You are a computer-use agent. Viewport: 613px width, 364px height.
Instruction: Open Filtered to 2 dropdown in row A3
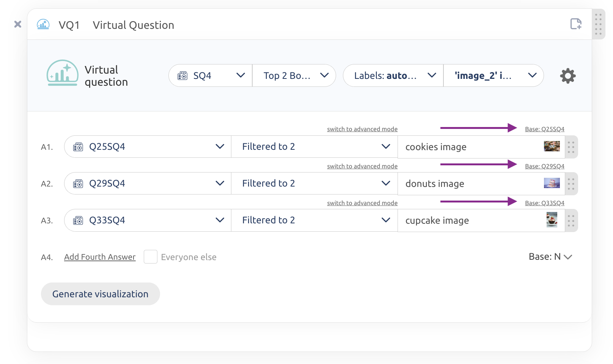314,220
